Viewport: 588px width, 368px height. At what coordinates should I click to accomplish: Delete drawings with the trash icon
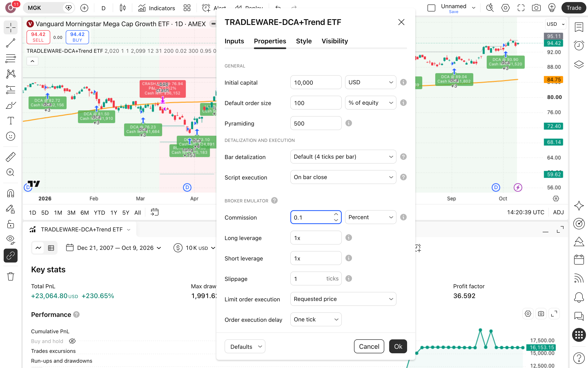point(10,276)
